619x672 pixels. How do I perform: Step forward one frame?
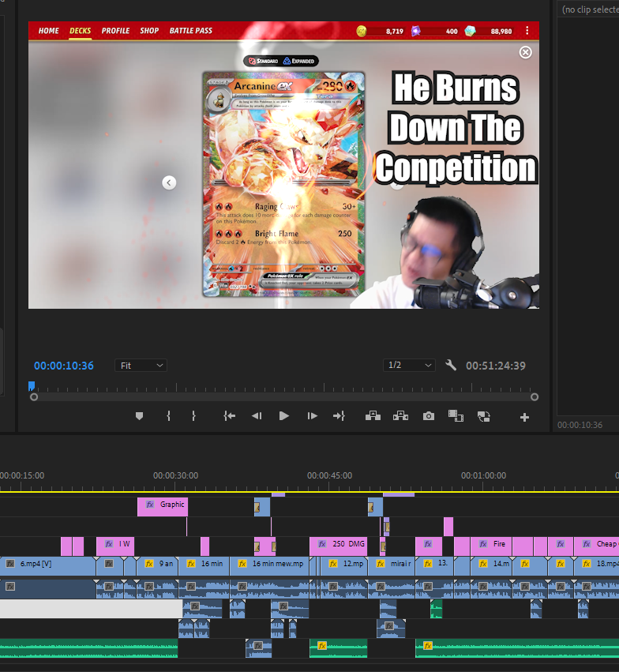313,416
